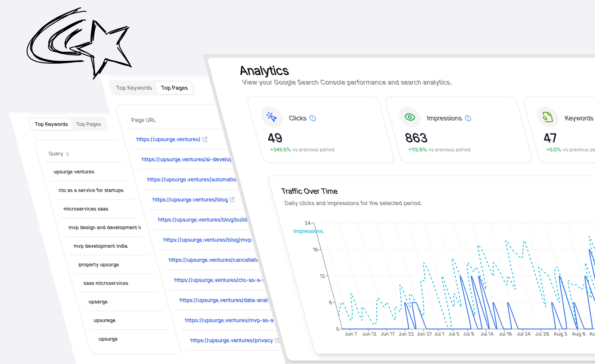Click the Query column header
The width and height of the screenshot is (595, 364).
[55, 154]
